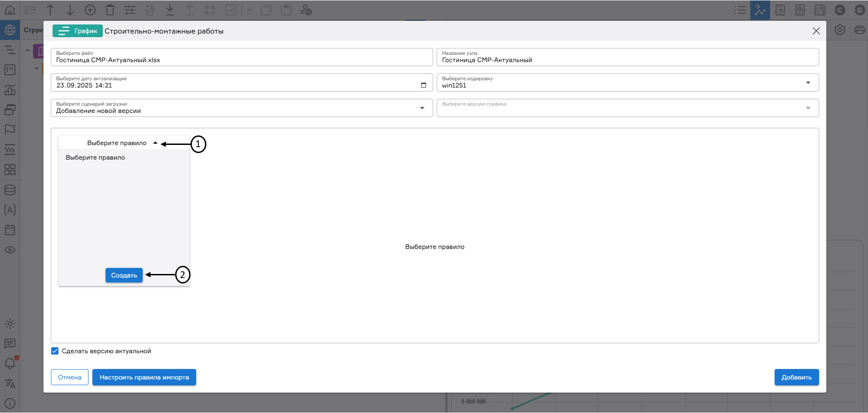
Task: Open the Выберите кодировку dropdown
Action: (x=809, y=82)
